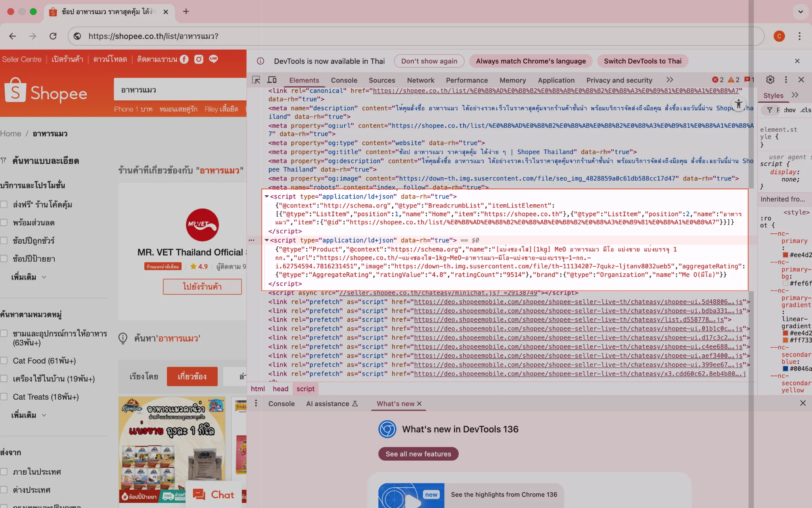812x508 pixels.
Task: Click the ellipsis next to the selected script node
Action: point(251,240)
